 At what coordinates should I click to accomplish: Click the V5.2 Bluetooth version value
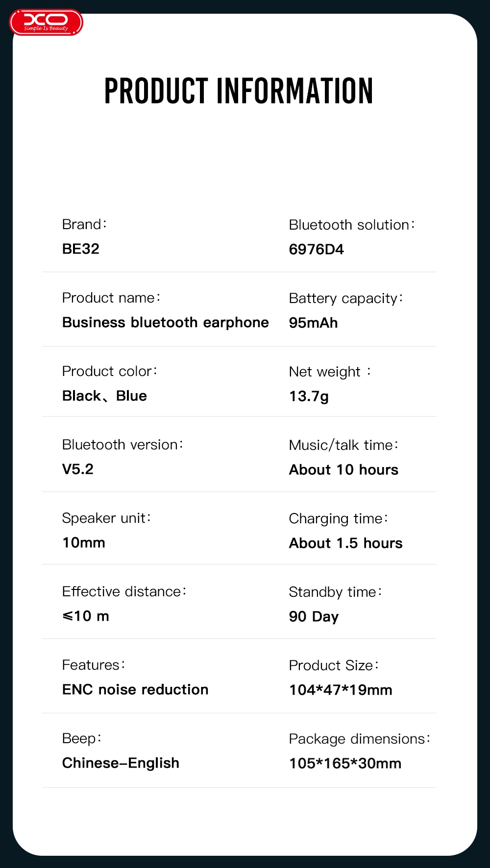78,469
